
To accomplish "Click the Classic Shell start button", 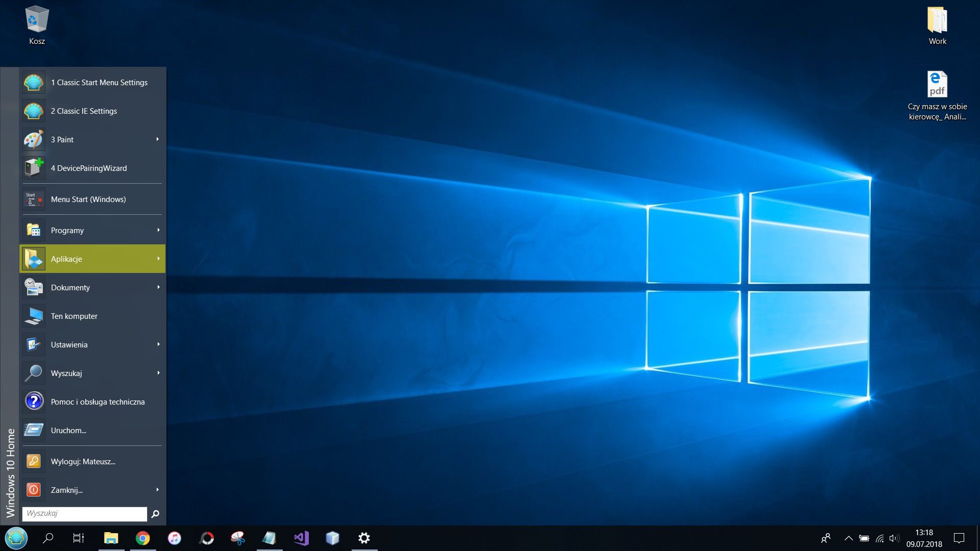I will click(16, 538).
